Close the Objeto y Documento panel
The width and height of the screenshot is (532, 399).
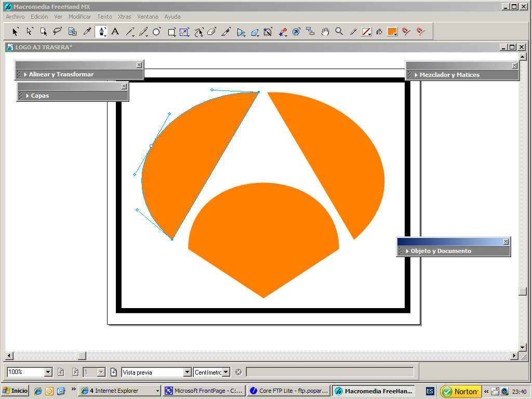506,242
